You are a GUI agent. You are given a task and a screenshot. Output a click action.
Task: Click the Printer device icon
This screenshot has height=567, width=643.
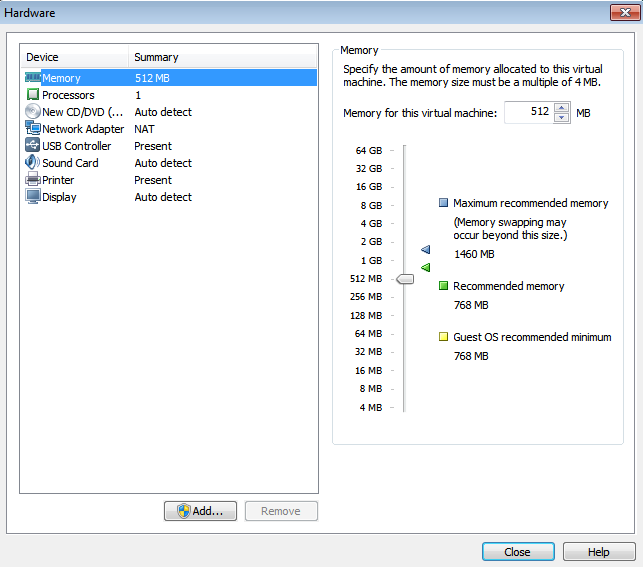point(33,179)
